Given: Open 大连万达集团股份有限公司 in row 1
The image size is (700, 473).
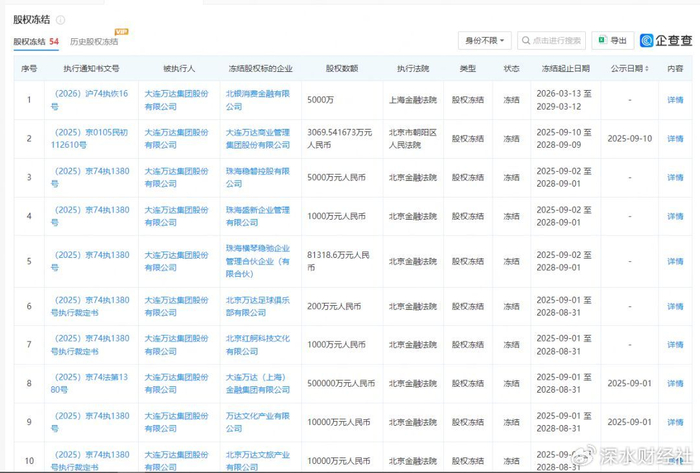Looking at the screenshot, I should pos(176,100).
